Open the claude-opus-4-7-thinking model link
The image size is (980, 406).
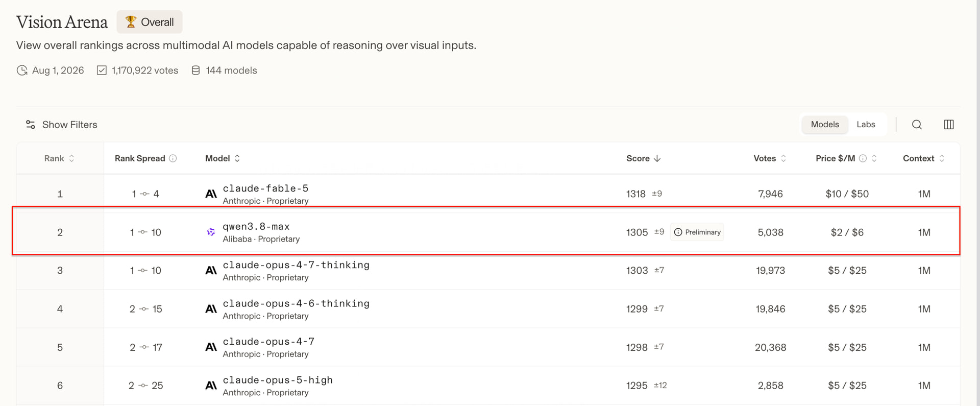pyautogui.click(x=296, y=265)
